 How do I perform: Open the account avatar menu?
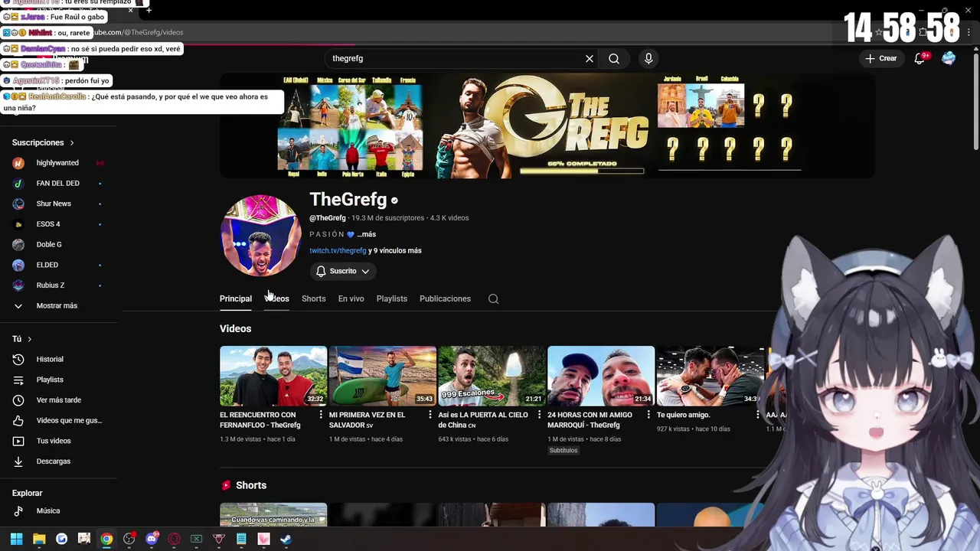point(949,58)
